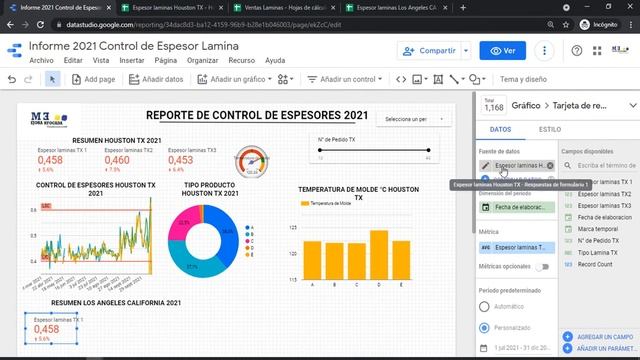
Task: Switch to Ventas Laminas browser tab
Action: tap(286, 8)
